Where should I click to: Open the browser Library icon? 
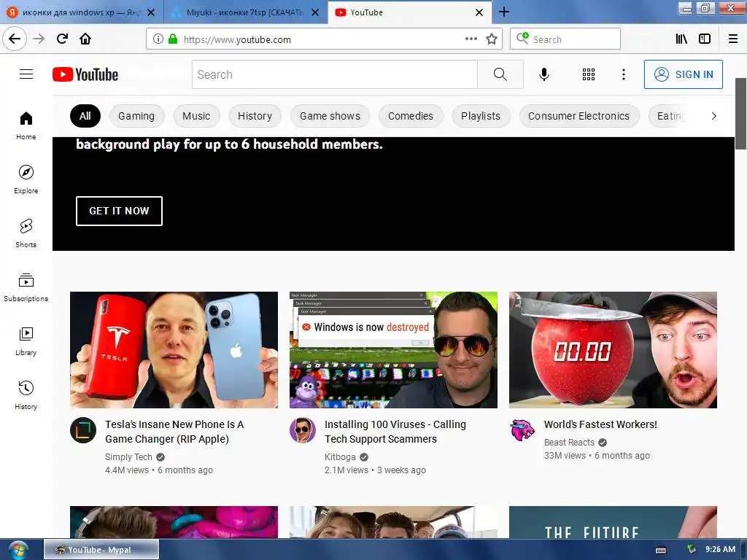point(681,39)
